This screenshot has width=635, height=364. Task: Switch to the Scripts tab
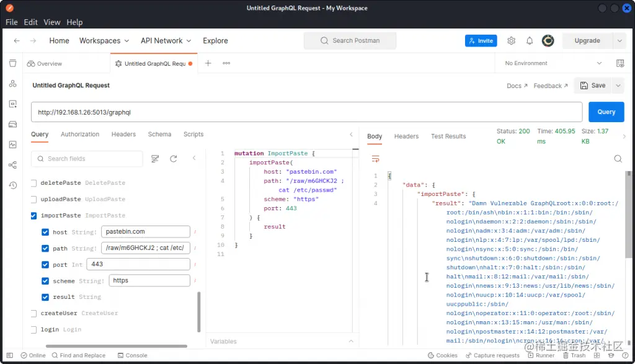tap(193, 135)
